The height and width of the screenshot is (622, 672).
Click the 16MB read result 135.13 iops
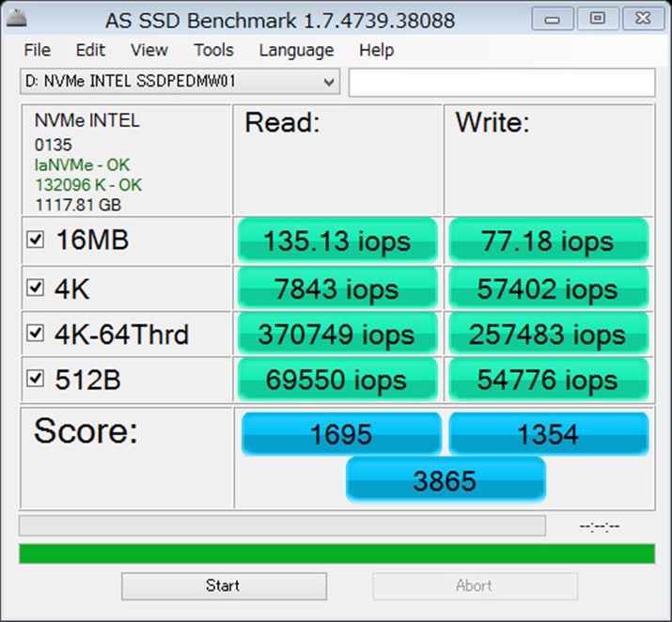(336, 241)
